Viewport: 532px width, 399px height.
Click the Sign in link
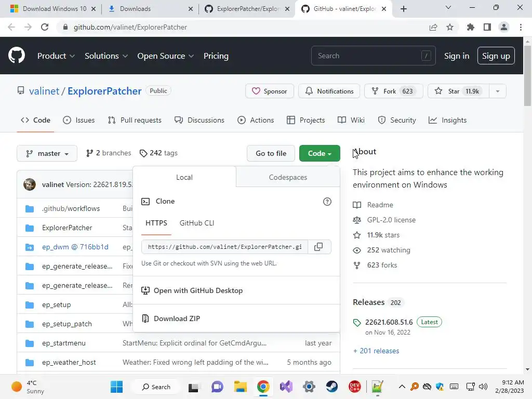[x=457, y=56]
